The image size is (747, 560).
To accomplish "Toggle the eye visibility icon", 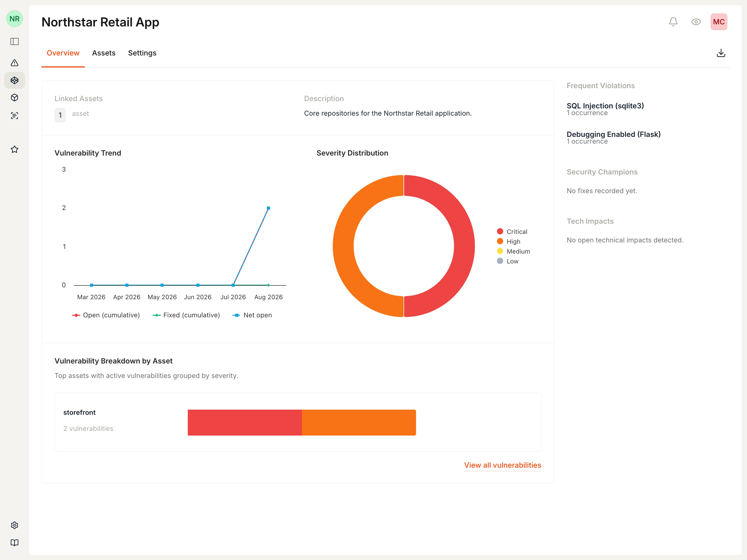I will (x=696, y=22).
